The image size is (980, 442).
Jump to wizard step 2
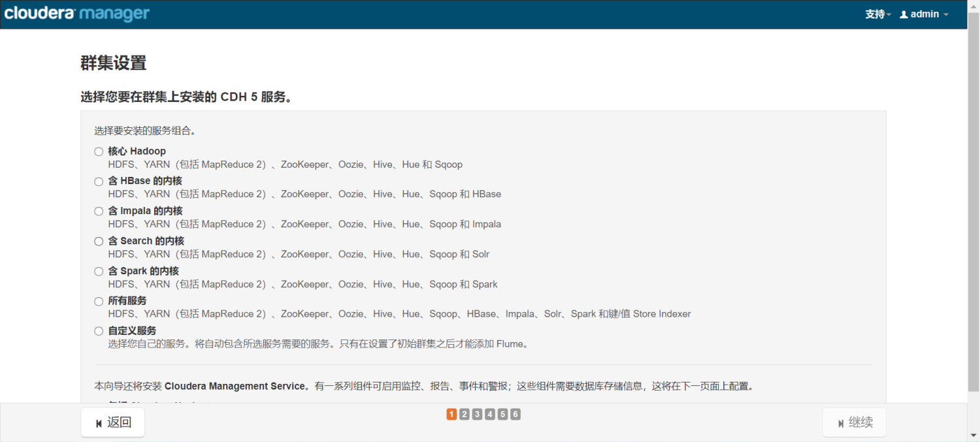pyautogui.click(x=465, y=414)
